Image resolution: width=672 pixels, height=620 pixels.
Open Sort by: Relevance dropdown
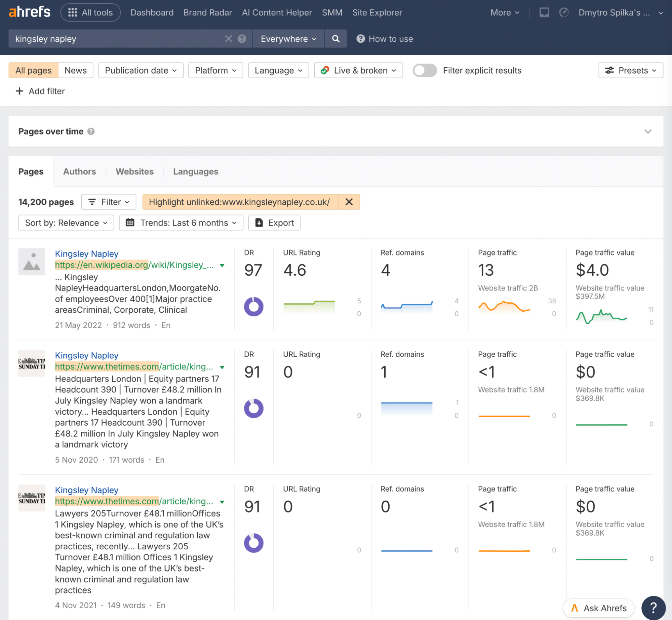(66, 223)
